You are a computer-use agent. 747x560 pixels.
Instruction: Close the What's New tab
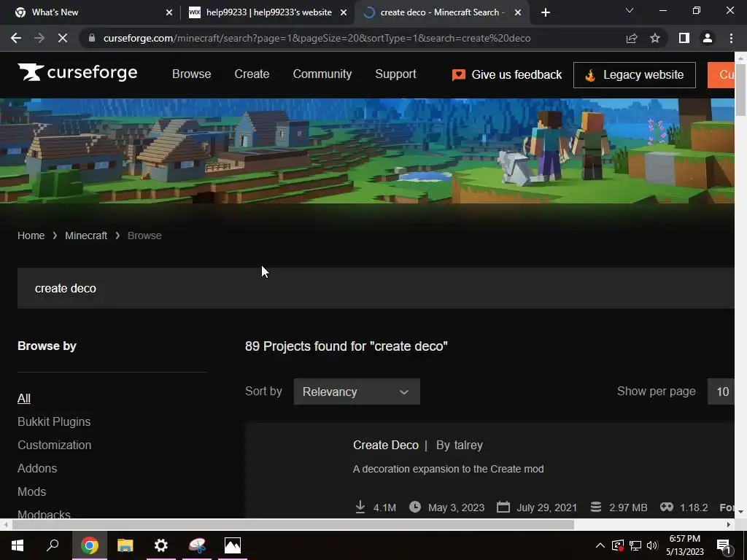[169, 12]
